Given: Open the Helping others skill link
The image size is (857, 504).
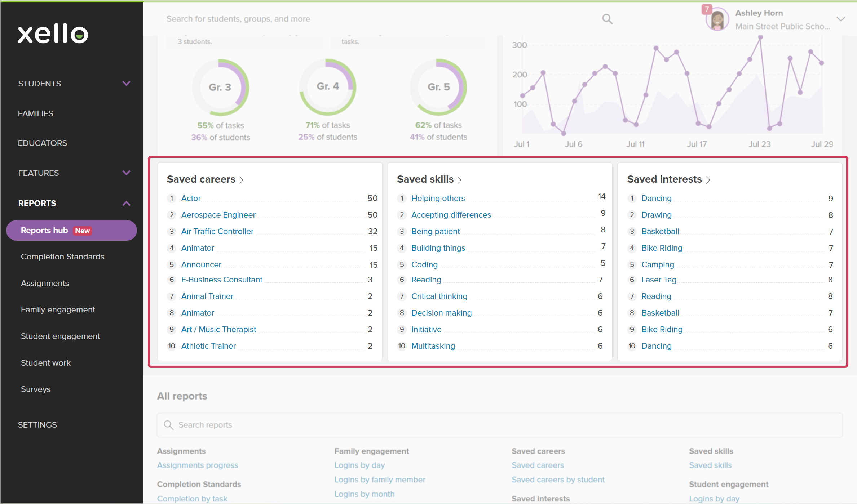Looking at the screenshot, I should (x=438, y=198).
